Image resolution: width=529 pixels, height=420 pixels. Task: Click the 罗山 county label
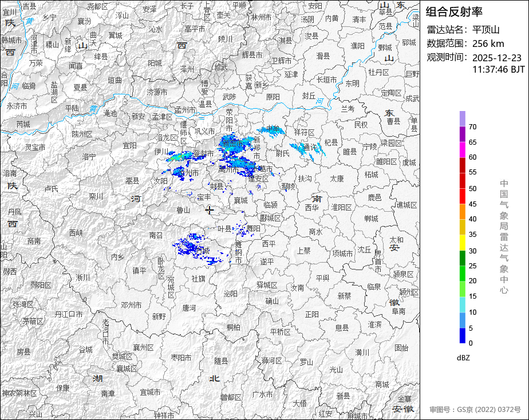[306, 362]
